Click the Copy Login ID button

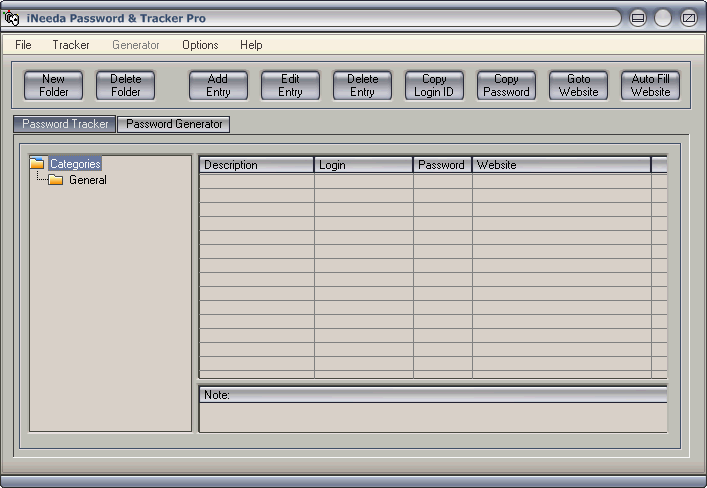coord(434,85)
